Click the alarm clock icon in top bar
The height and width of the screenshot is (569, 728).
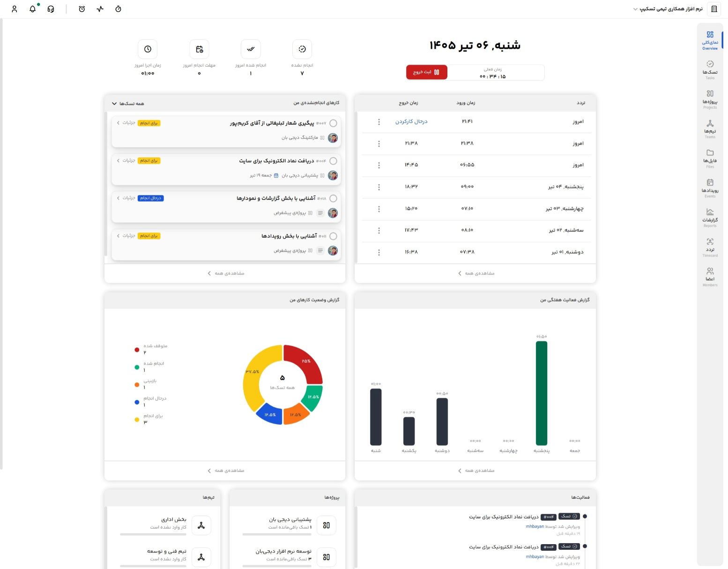click(x=82, y=9)
